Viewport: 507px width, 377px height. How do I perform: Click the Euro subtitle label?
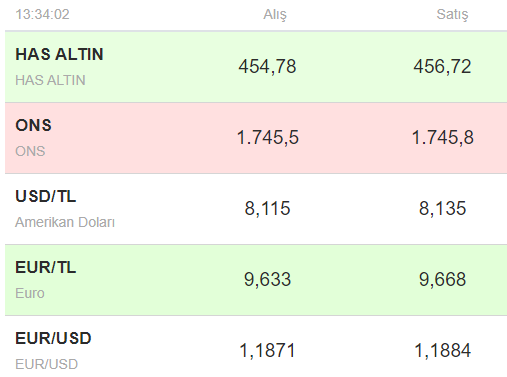30,293
